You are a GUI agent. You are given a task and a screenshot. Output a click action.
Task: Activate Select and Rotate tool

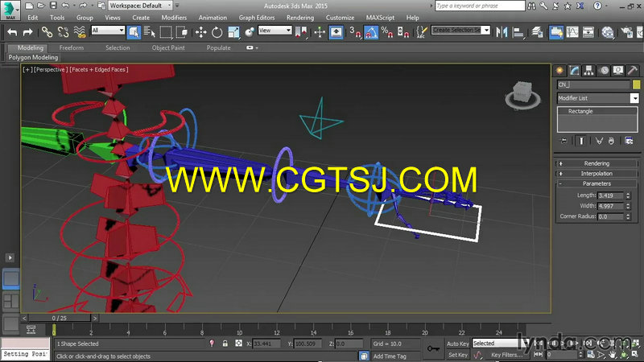point(217,32)
